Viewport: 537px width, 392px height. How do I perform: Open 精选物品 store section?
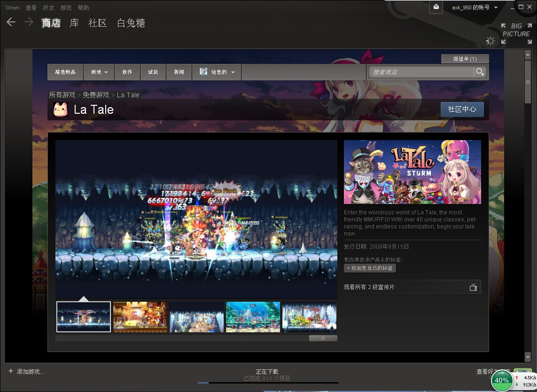[x=65, y=72]
